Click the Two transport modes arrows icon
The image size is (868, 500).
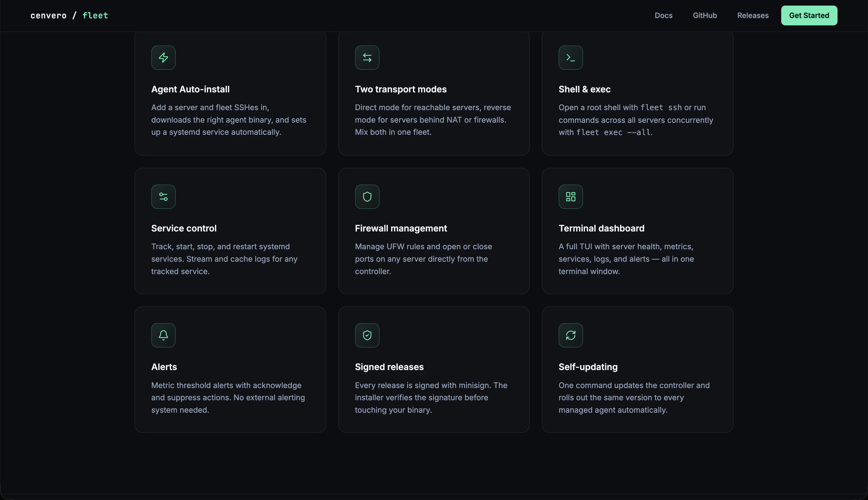point(367,57)
